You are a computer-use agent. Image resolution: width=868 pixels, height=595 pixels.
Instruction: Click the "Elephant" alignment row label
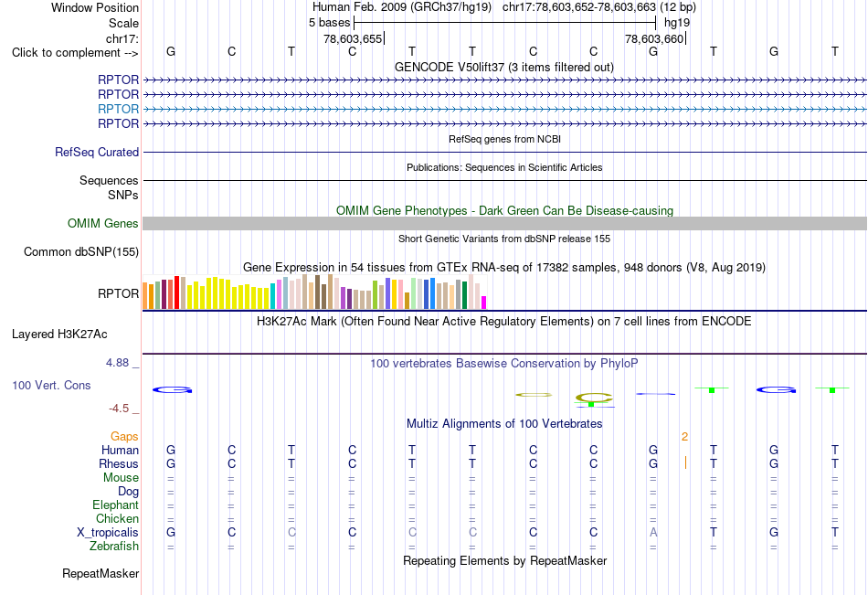pyautogui.click(x=115, y=505)
